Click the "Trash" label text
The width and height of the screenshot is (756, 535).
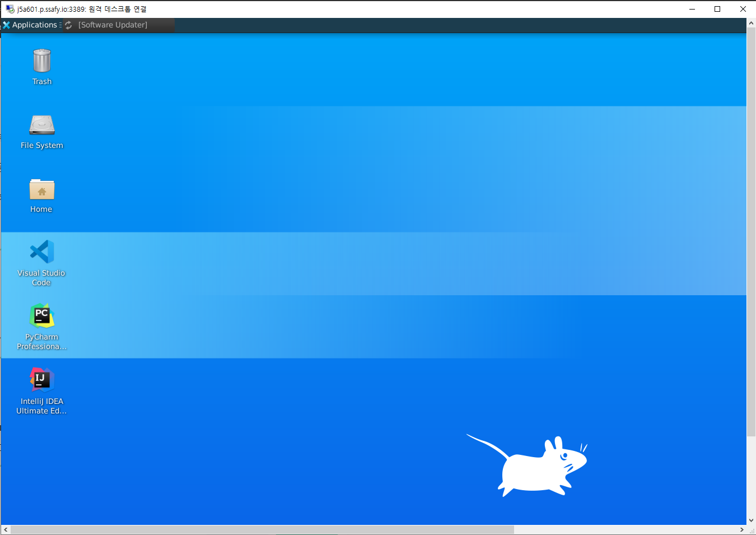pyautogui.click(x=42, y=82)
